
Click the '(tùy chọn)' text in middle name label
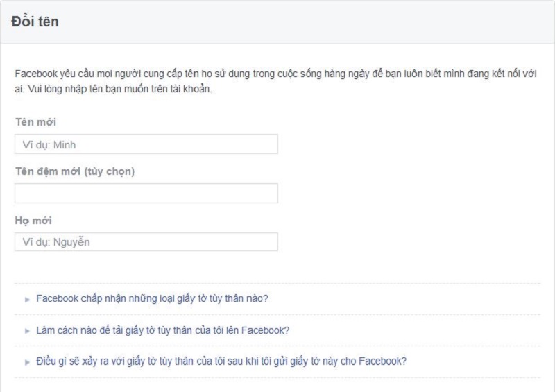pos(110,172)
